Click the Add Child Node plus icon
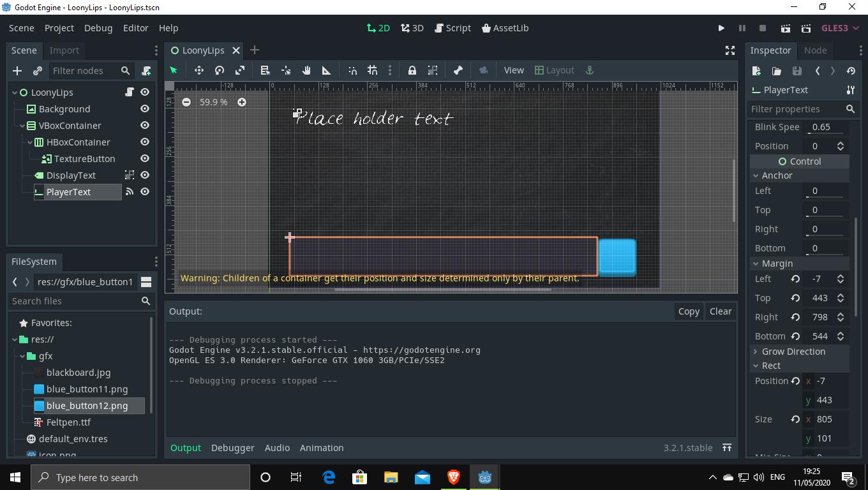Viewport: 868px width, 490px height. (17, 71)
